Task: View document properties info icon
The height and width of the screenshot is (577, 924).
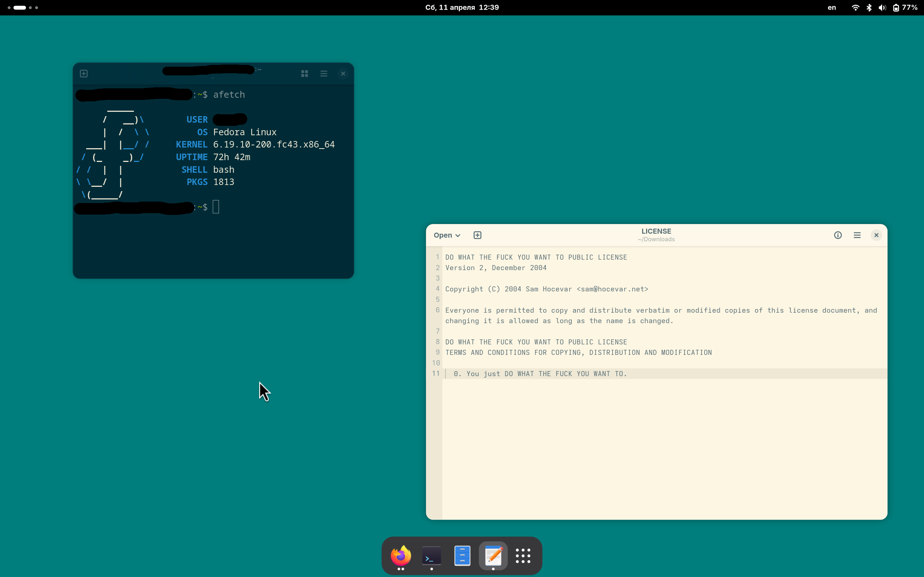Action: (838, 235)
